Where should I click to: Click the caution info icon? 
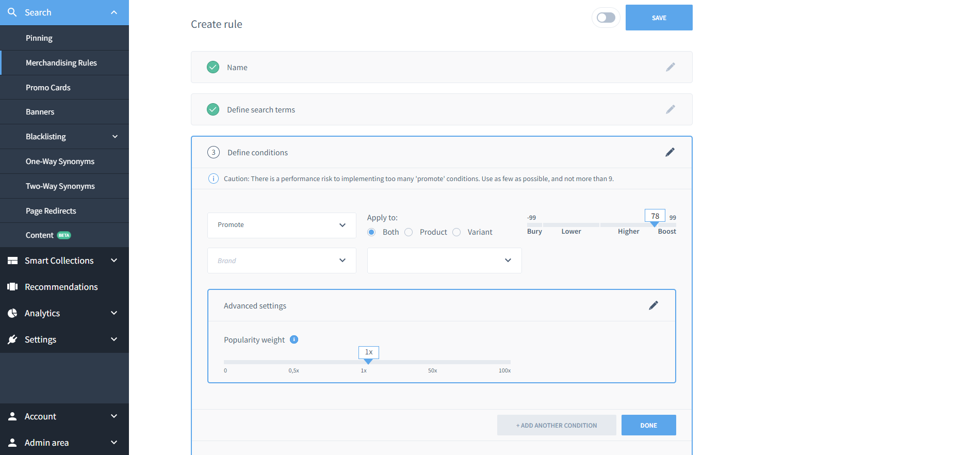pyautogui.click(x=213, y=178)
